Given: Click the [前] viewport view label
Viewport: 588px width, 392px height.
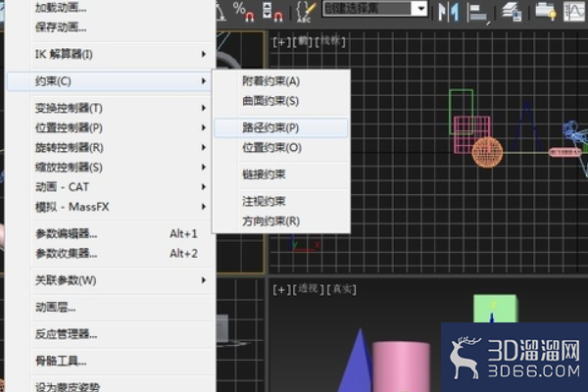Looking at the screenshot, I should (302, 41).
